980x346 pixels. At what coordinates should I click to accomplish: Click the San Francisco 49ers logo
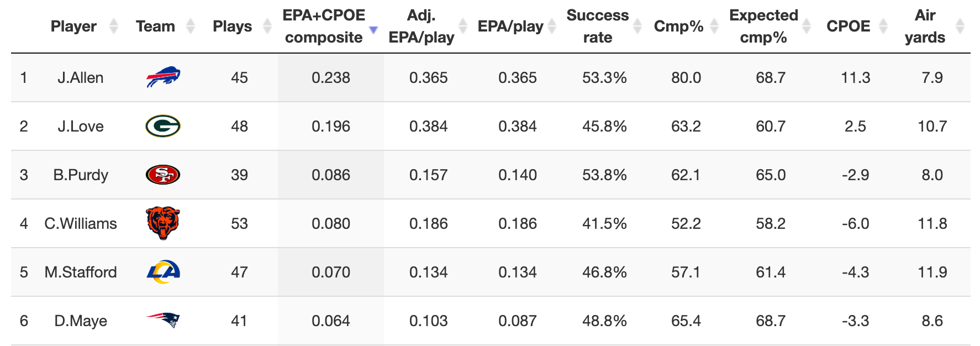163,175
